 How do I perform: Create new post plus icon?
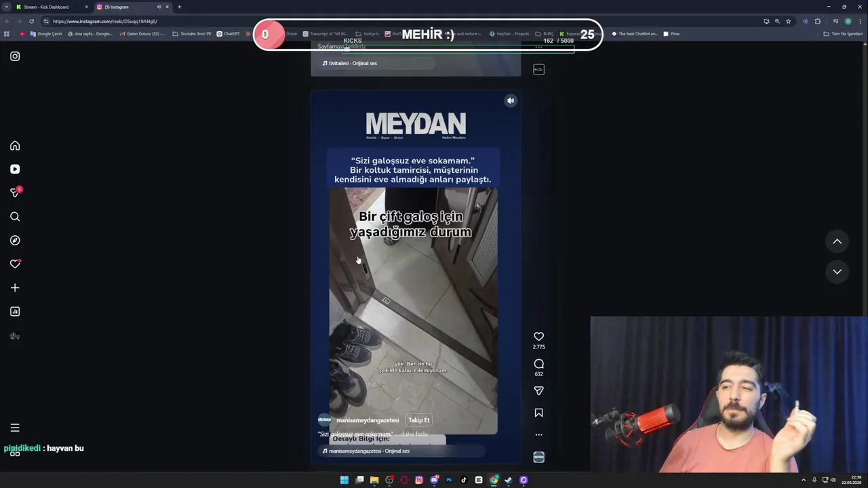click(15, 288)
